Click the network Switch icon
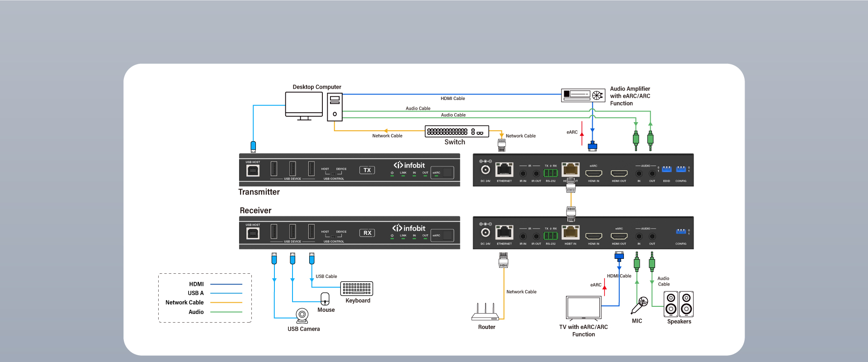Screen dimensions: 868x362 point(457,131)
